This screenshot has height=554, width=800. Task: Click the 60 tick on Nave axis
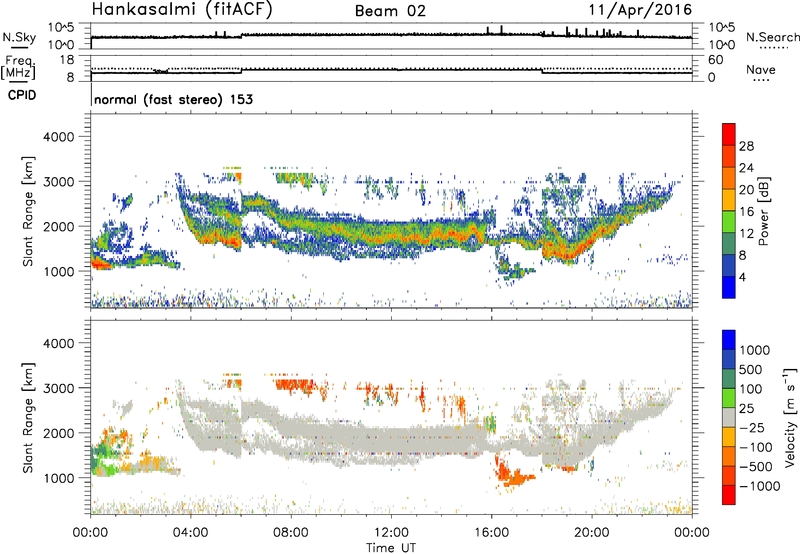[x=716, y=60]
